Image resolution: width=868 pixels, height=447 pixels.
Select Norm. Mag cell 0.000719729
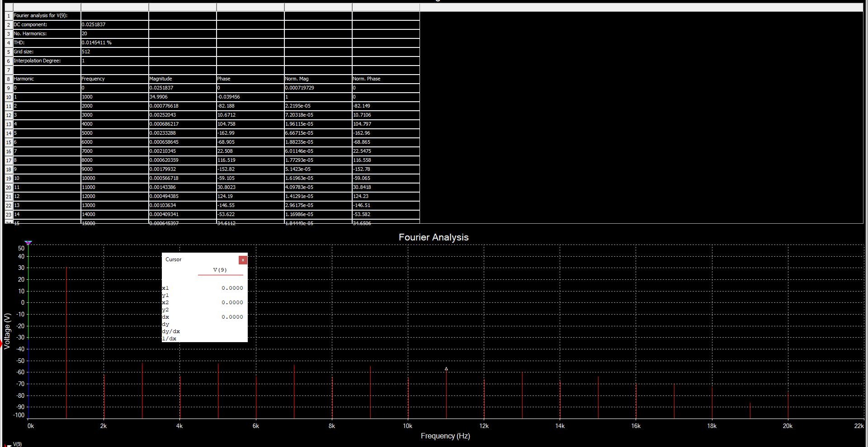pos(318,88)
